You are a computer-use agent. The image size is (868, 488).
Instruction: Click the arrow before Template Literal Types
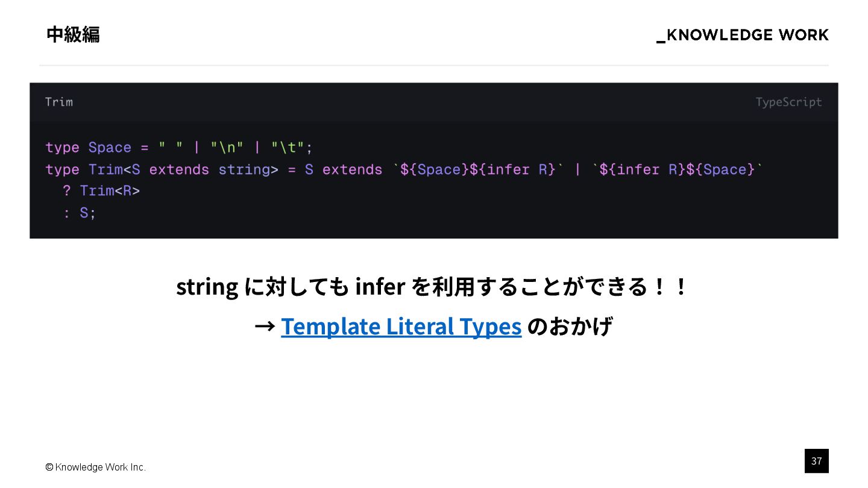[265, 327]
